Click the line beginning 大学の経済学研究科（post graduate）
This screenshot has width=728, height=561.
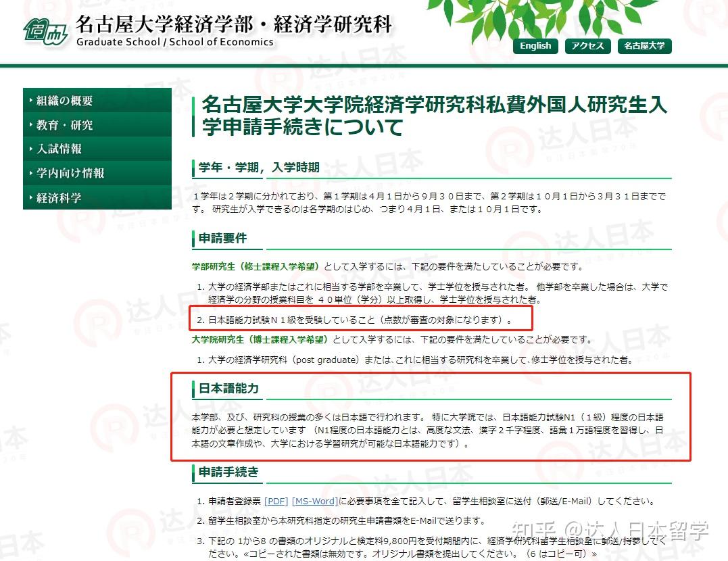420,360
